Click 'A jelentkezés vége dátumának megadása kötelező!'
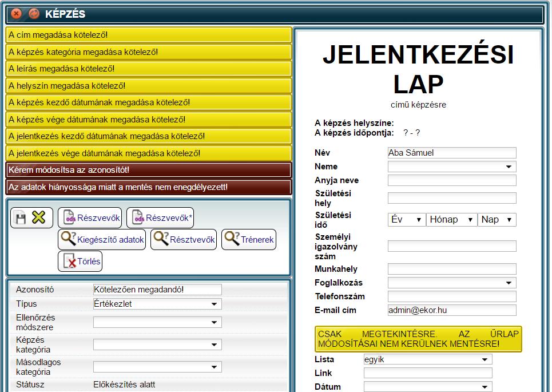Screen dimensions: 552x392 (x=149, y=153)
